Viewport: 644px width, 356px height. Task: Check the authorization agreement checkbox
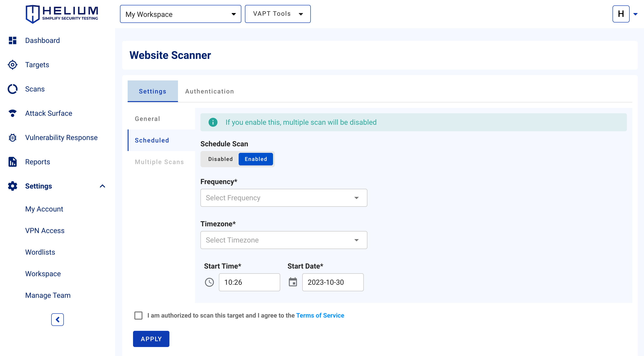(138, 316)
